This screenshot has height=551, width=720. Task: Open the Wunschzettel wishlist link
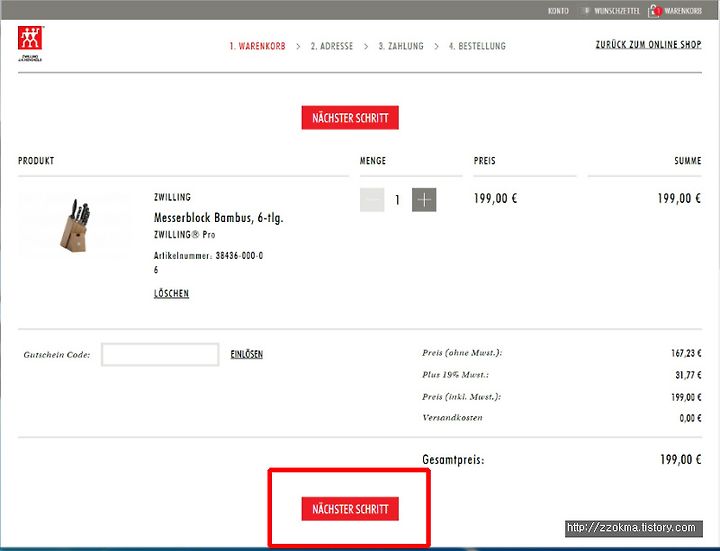(x=616, y=11)
